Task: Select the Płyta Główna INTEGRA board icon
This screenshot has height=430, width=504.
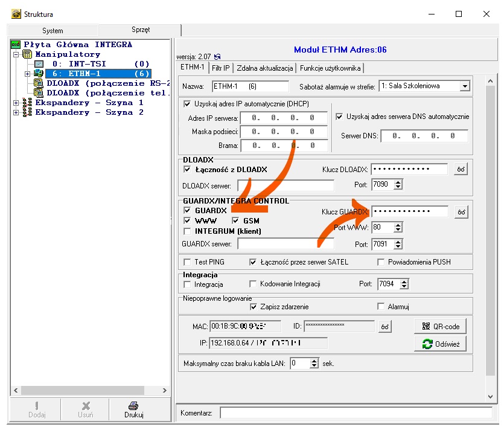Action: pos(16,45)
